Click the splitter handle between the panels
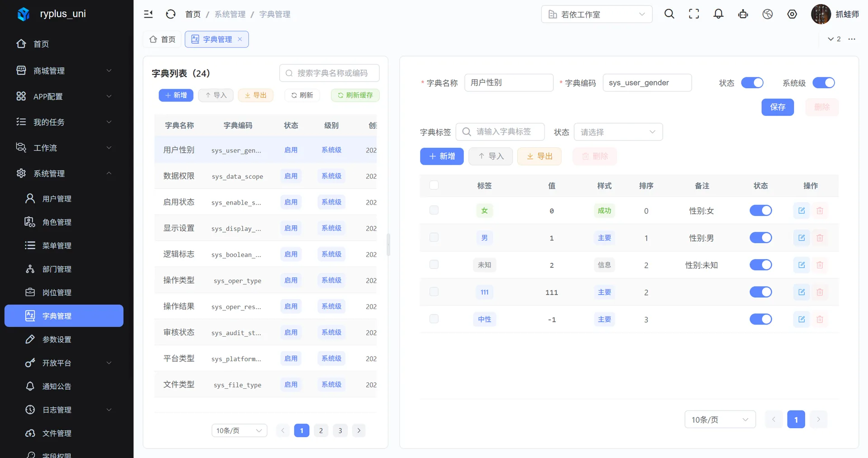The height and width of the screenshot is (458, 868). pos(388,245)
